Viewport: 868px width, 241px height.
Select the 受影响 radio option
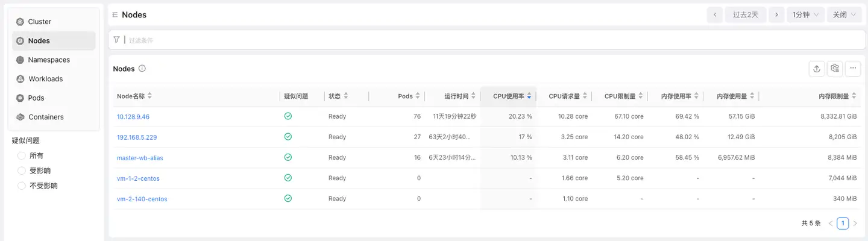click(x=22, y=171)
